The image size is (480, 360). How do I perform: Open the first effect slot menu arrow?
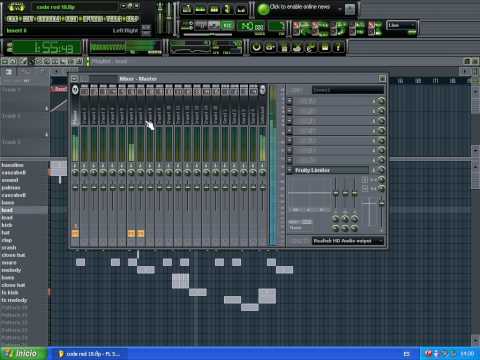(290, 101)
